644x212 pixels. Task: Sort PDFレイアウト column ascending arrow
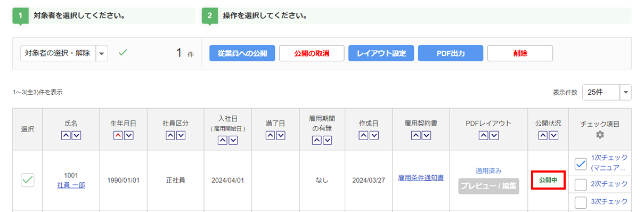point(484,135)
